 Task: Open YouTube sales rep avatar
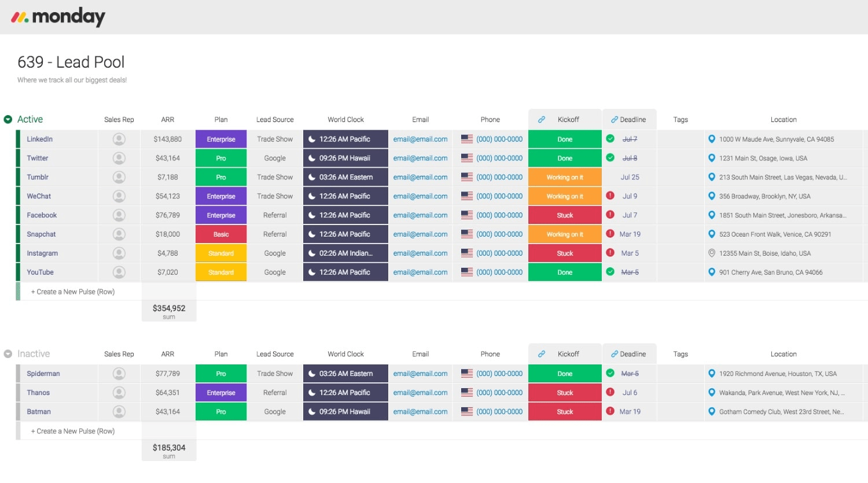119,272
